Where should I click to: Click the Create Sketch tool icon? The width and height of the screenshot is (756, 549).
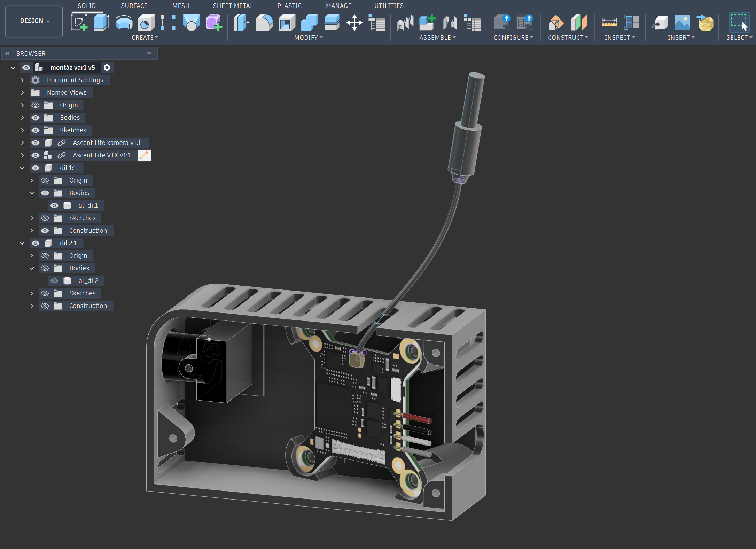(x=79, y=23)
